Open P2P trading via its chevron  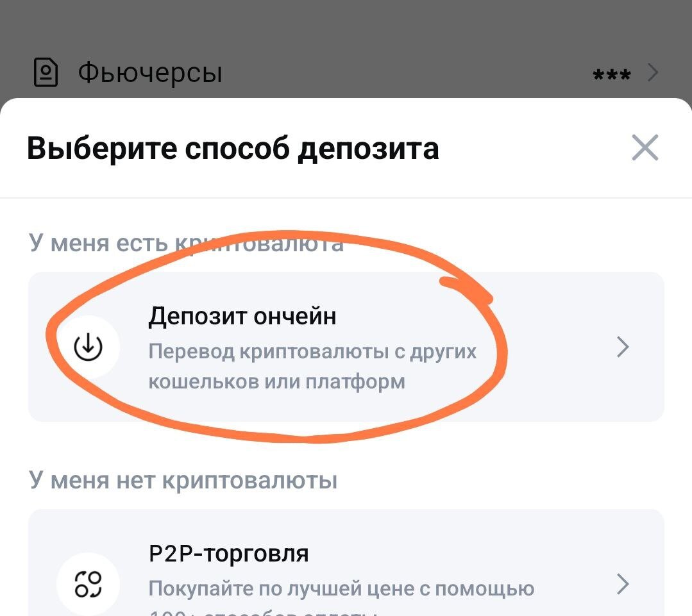tap(622, 585)
